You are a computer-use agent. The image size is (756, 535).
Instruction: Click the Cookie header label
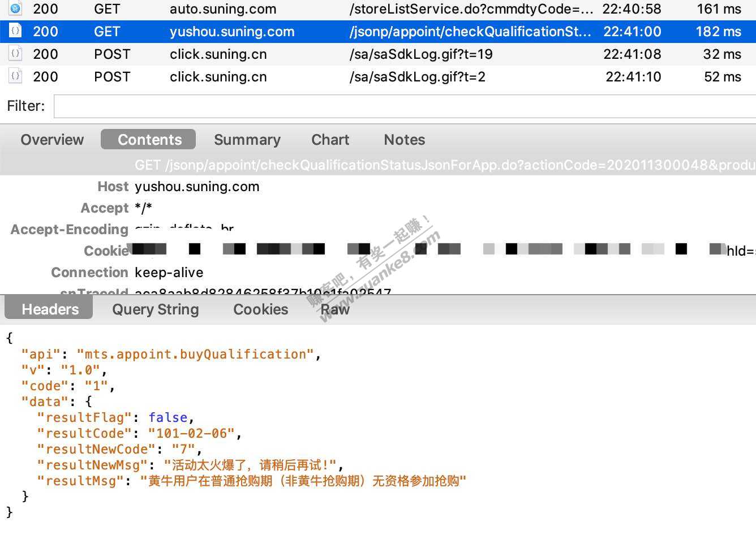coord(106,251)
